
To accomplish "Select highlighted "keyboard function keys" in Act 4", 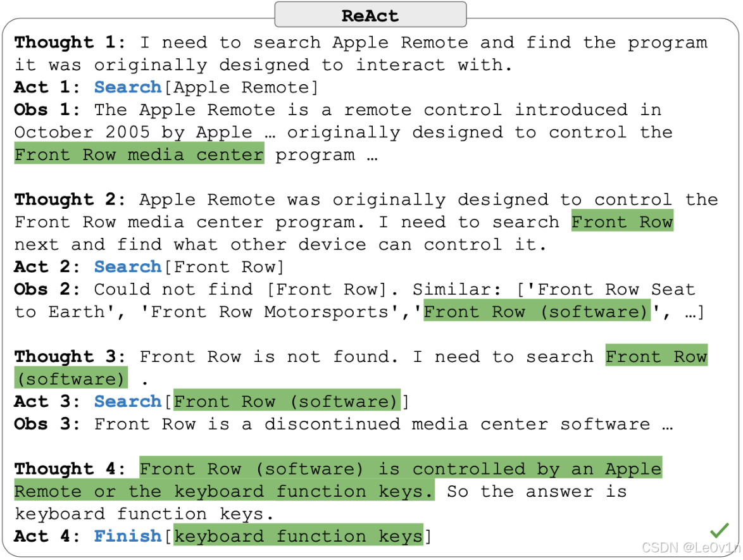I will pos(298,535).
